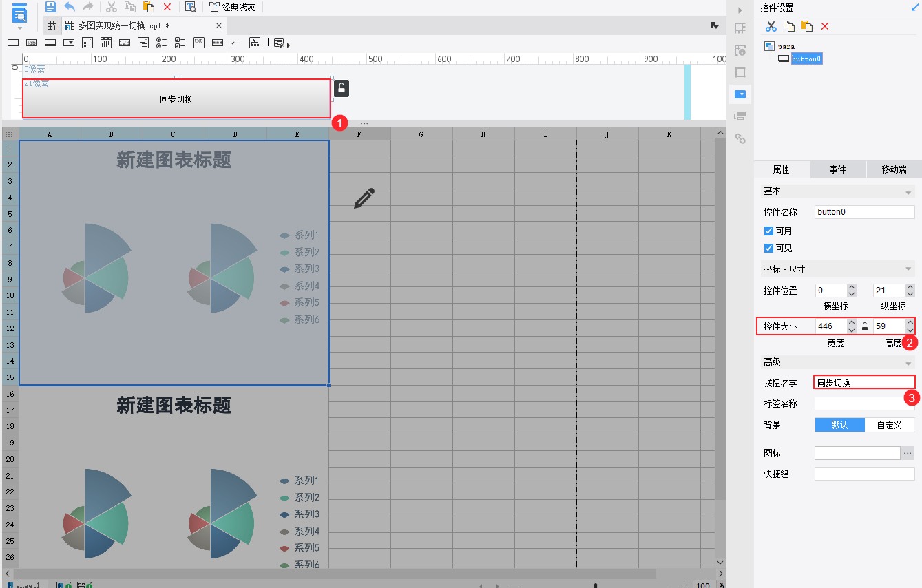Open conditional attributes panel in sidebar
This screenshot has height=588, width=922.
point(740,116)
